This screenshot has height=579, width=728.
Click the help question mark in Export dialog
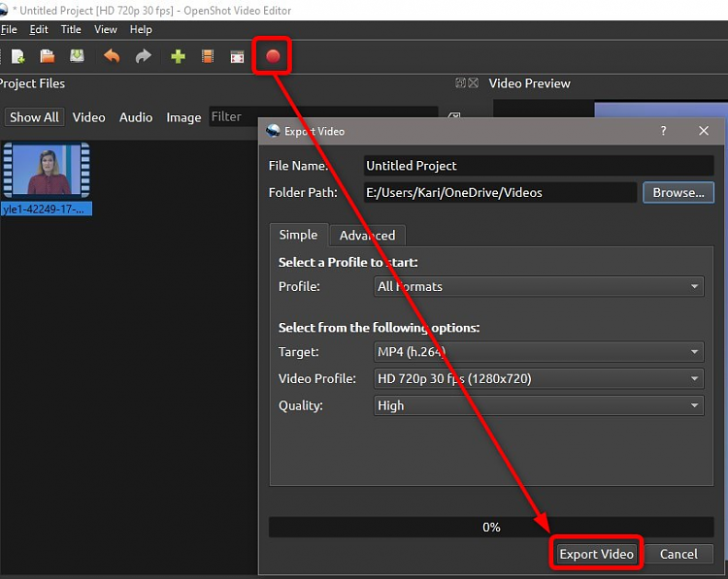(663, 131)
